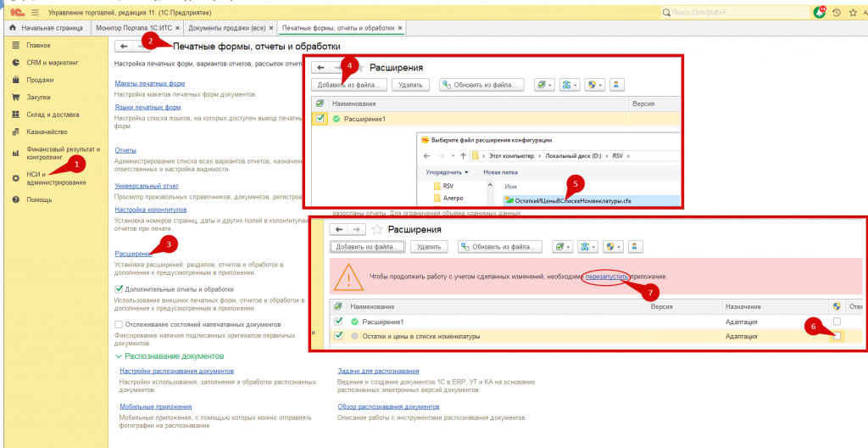Open Казначейство section in the sidebar
Image resolution: width=868 pixels, height=448 pixels.
click(47, 132)
